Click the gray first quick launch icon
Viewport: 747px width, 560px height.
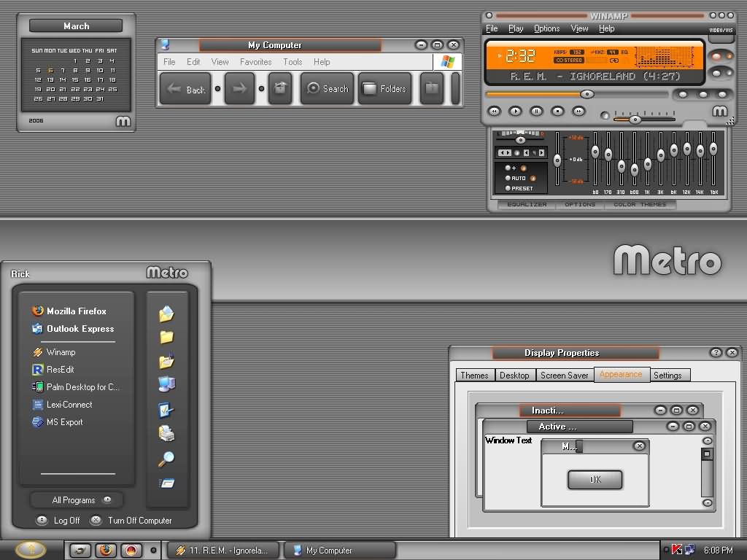[x=80, y=551]
